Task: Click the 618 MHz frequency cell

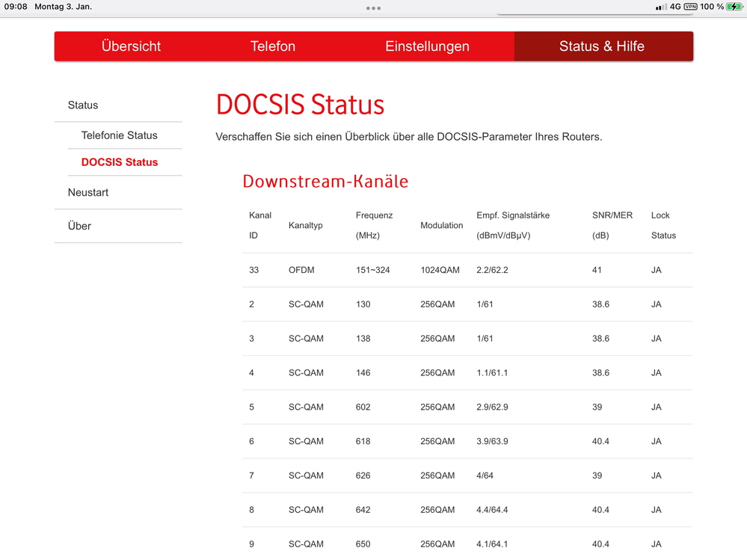Action: 363,441
